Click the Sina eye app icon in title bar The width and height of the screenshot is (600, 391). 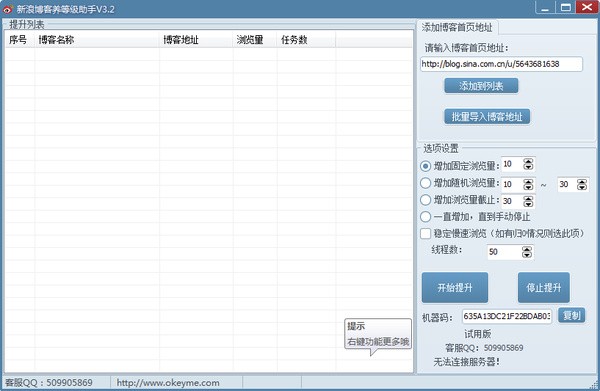[7, 8]
